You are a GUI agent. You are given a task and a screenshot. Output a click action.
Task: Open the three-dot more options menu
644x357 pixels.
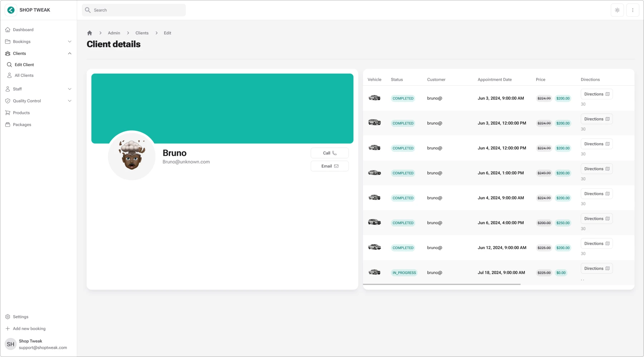click(633, 10)
